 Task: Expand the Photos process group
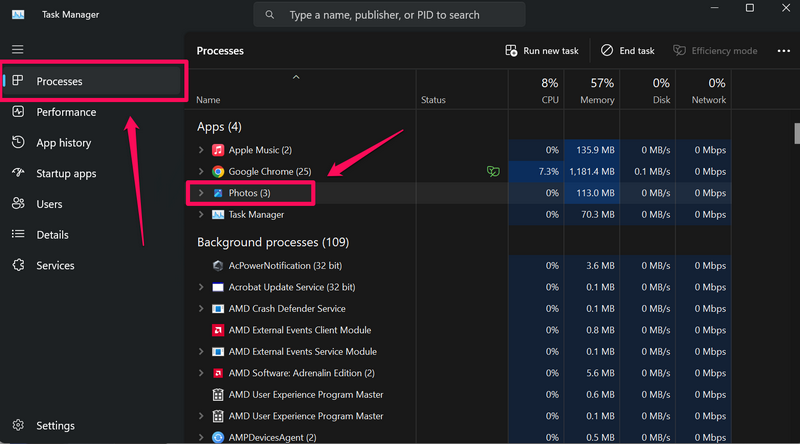click(201, 193)
